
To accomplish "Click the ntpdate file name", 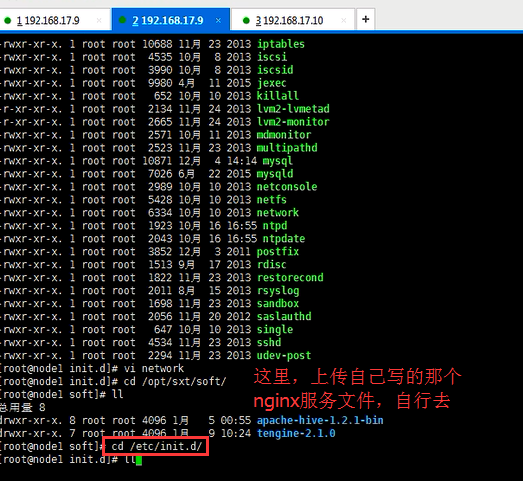I will tap(284, 239).
